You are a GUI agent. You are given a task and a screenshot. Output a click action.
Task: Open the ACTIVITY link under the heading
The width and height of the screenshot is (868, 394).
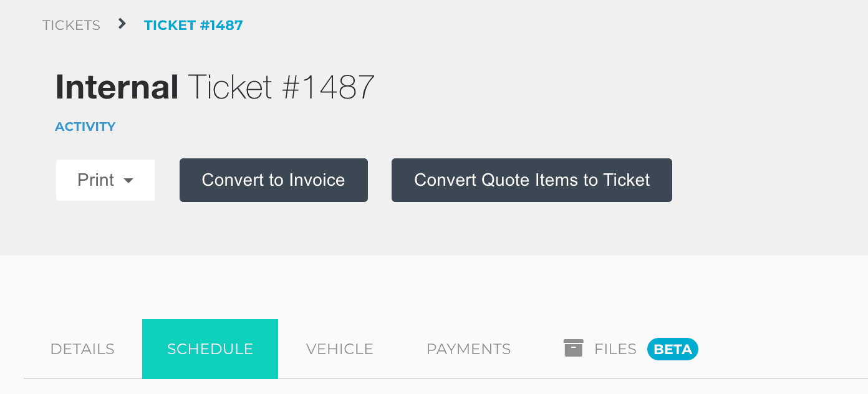tap(85, 127)
